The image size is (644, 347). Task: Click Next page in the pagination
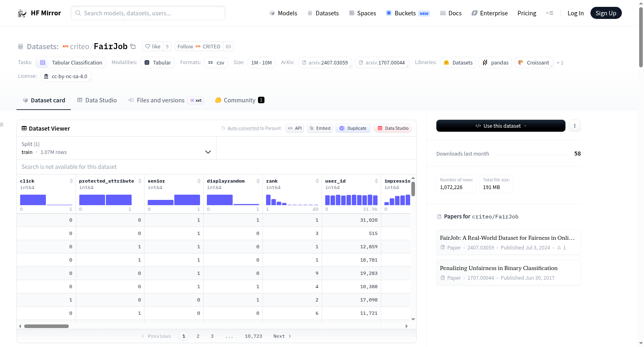[x=282, y=336]
